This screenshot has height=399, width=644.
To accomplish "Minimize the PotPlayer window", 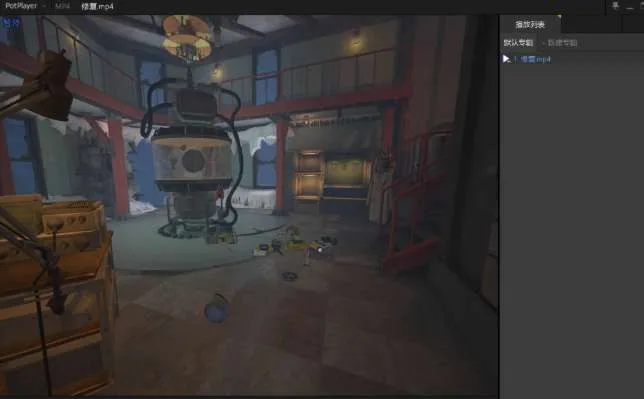I will pos(630,6).
